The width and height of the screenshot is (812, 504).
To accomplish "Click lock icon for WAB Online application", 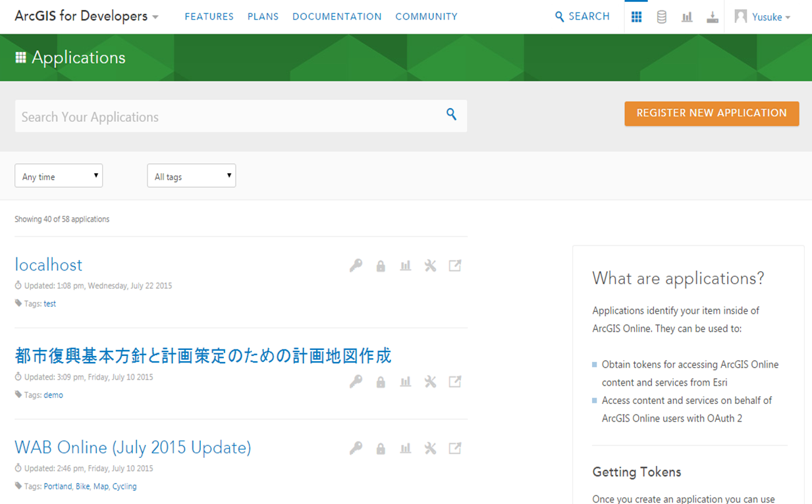I will [381, 449].
